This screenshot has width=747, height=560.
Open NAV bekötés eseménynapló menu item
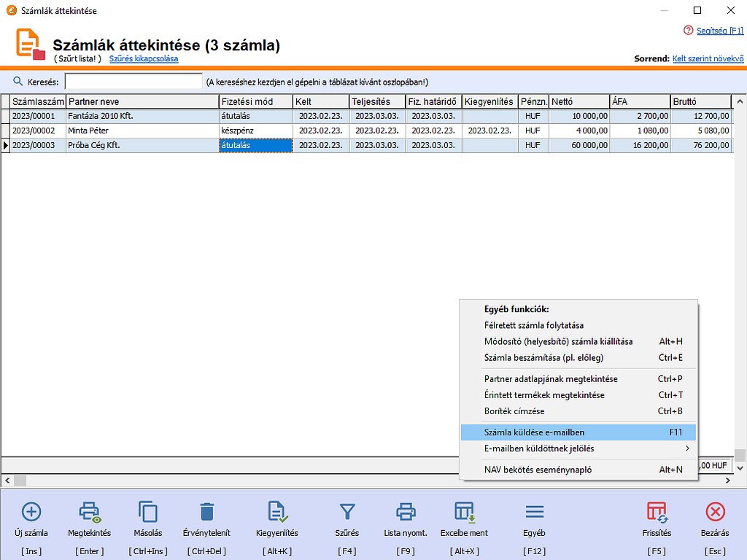538,470
